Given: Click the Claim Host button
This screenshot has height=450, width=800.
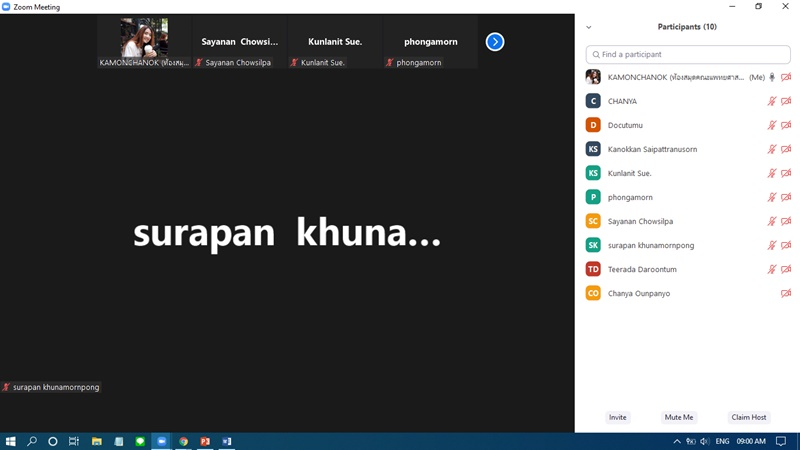Looking at the screenshot, I should click(x=748, y=417).
